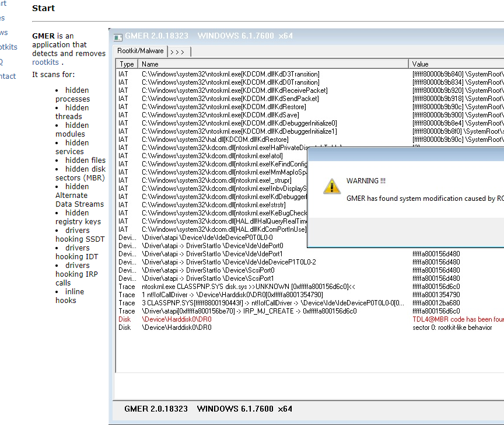Open the rootkits hyperlink in description

pos(45,62)
